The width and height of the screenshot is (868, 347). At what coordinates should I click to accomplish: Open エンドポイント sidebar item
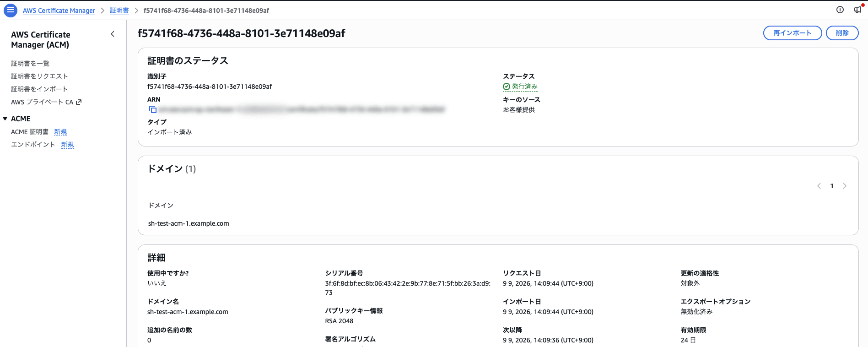point(33,145)
